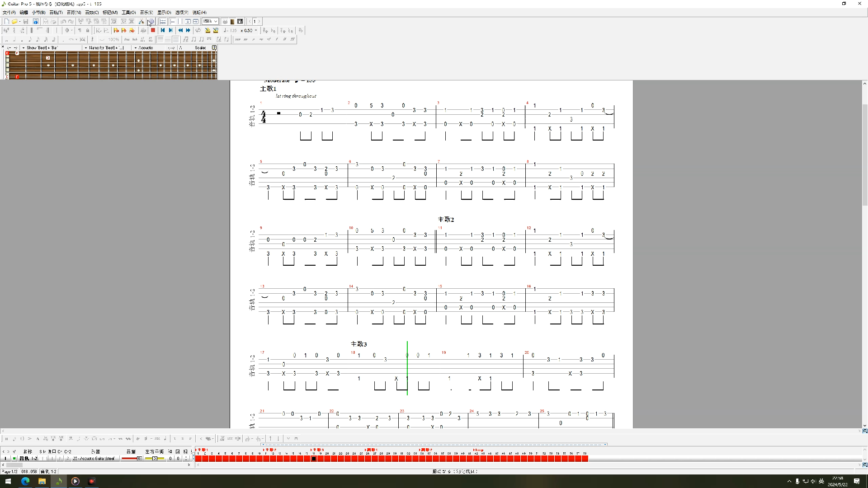Image resolution: width=868 pixels, height=488 pixels.
Task: Click the Scales button
Action: 200,47
